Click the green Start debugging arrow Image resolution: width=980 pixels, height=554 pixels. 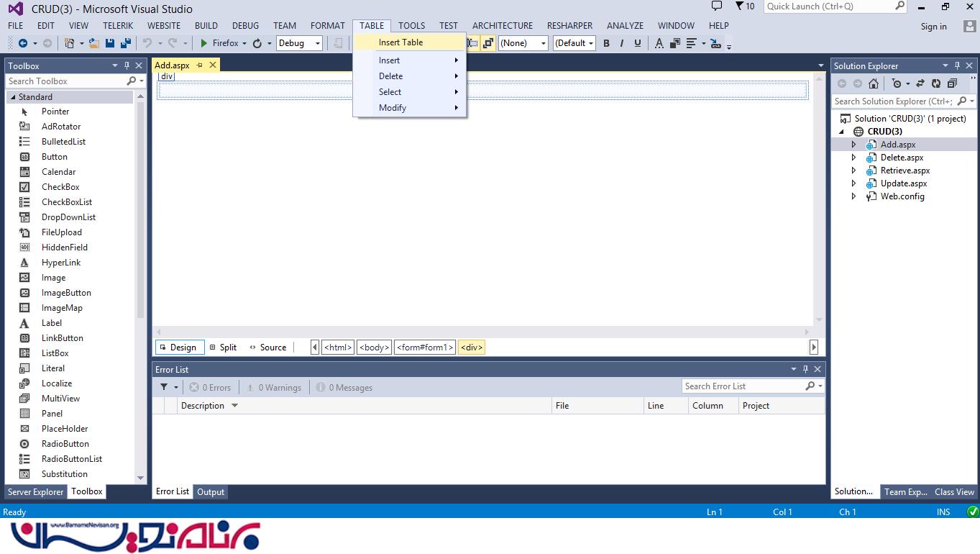click(x=204, y=43)
